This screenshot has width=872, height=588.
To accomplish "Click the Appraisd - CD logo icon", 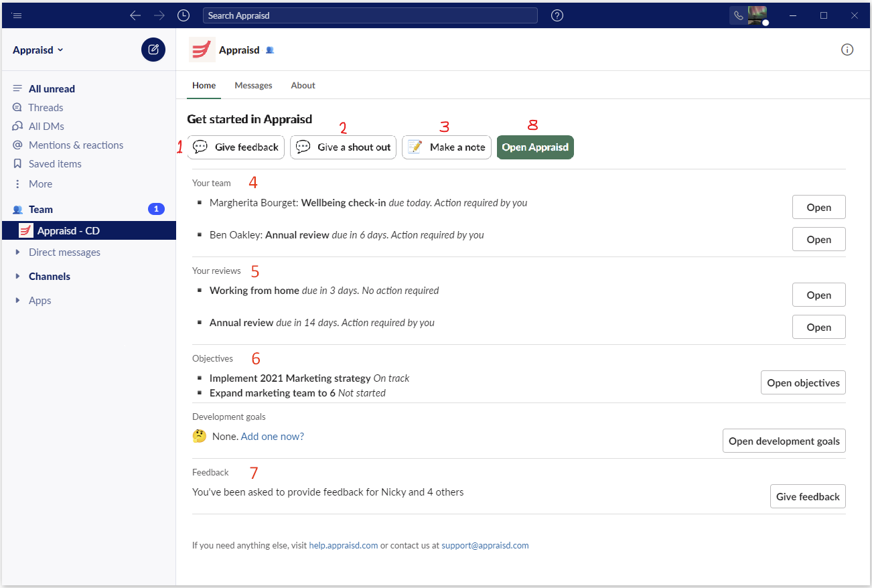I will coord(27,230).
